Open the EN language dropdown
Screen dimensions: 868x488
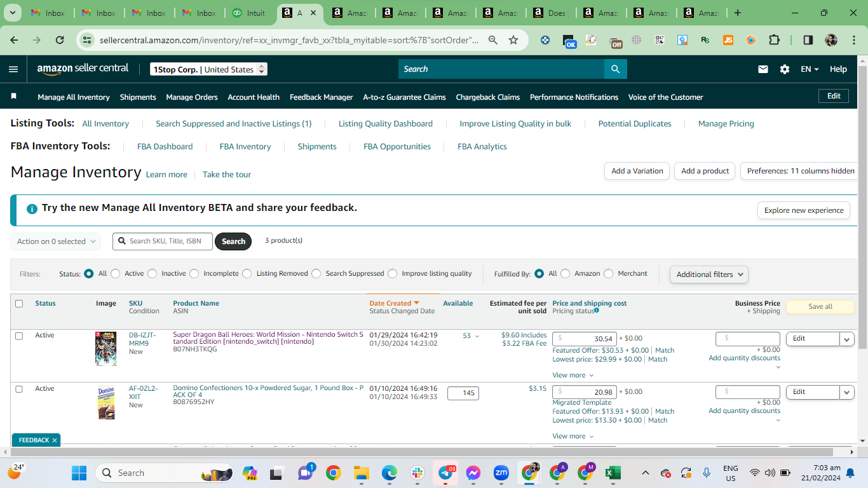pyautogui.click(x=810, y=69)
